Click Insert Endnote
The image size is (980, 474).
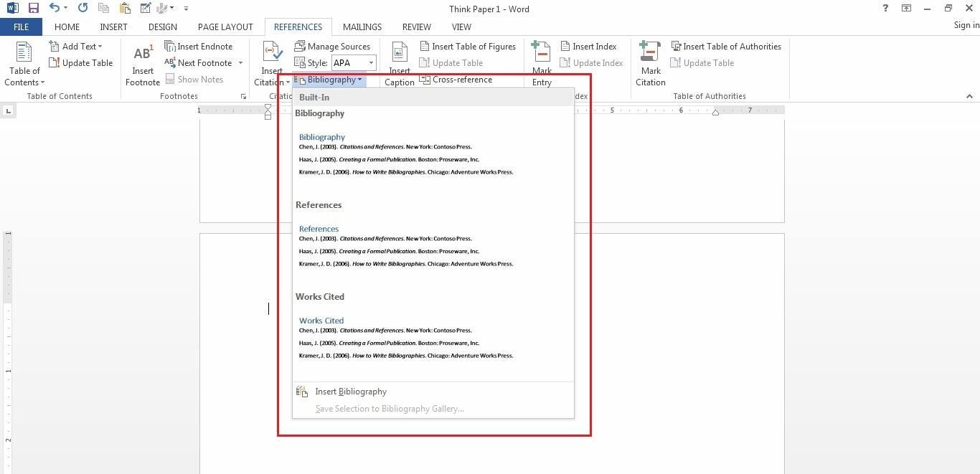pos(199,46)
